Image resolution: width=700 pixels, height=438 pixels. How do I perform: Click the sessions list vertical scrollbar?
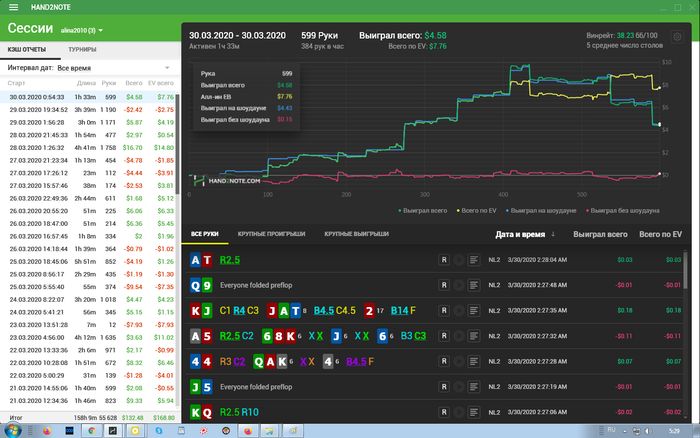(x=177, y=144)
